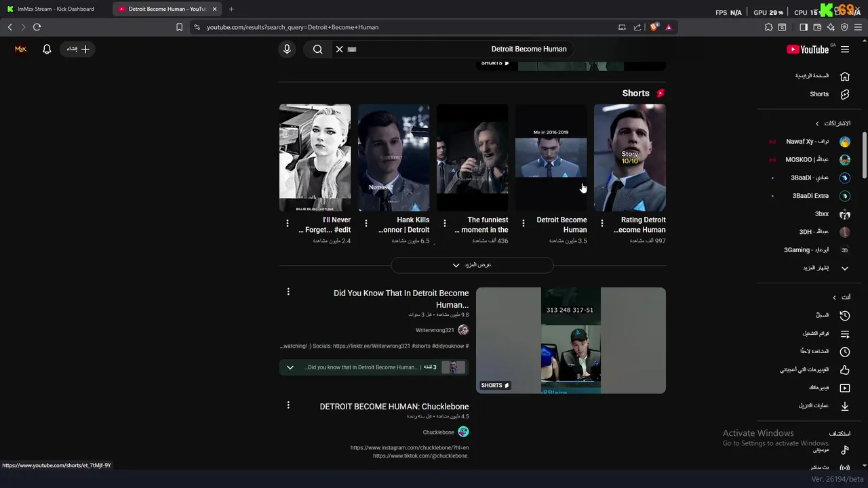This screenshot has height=488, width=868.
Task: Switch to ImMzx Stream Kick Dashboard tab
Action: coord(56,9)
